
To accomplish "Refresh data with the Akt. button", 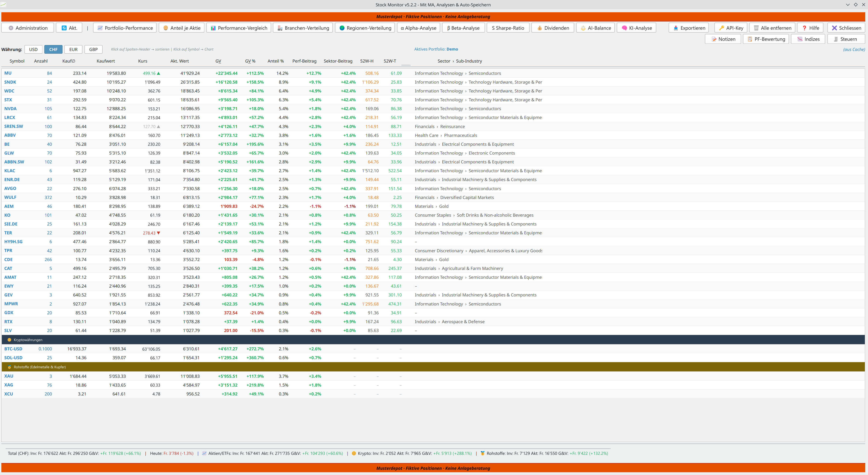I will point(69,28).
